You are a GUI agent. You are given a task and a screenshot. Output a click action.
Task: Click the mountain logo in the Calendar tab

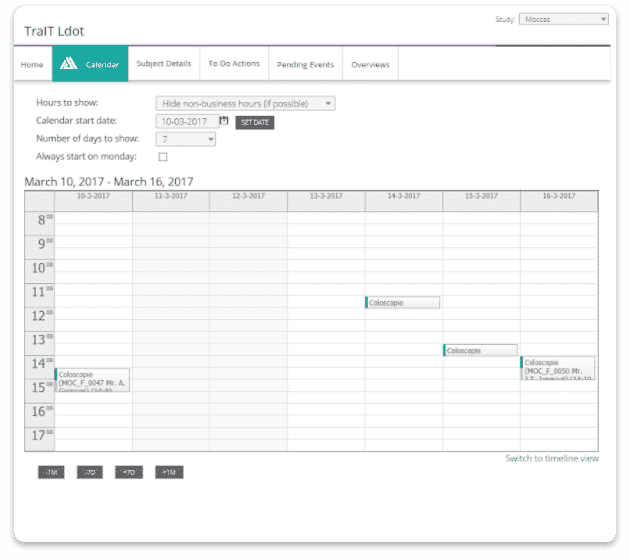tap(68, 63)
